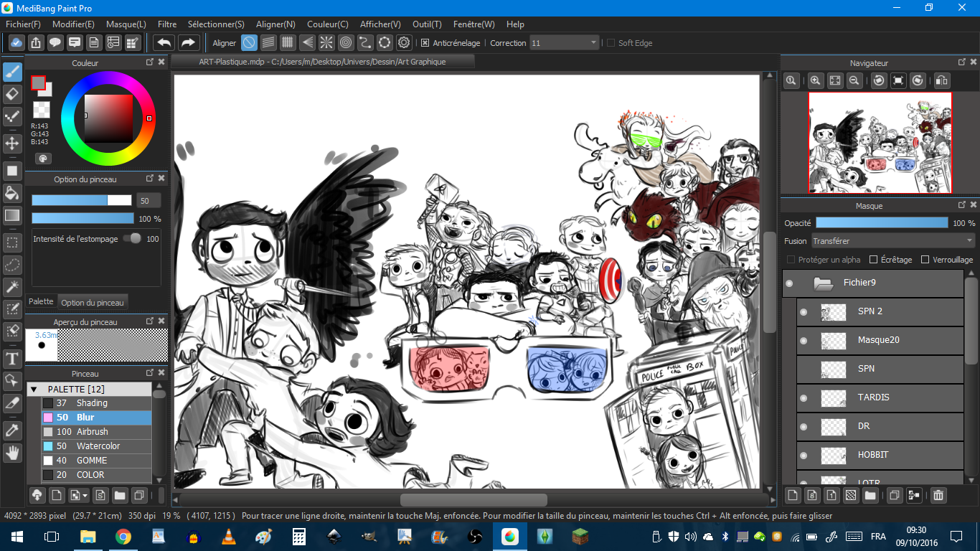Enable the radial snap guide

tap(326, 43)
